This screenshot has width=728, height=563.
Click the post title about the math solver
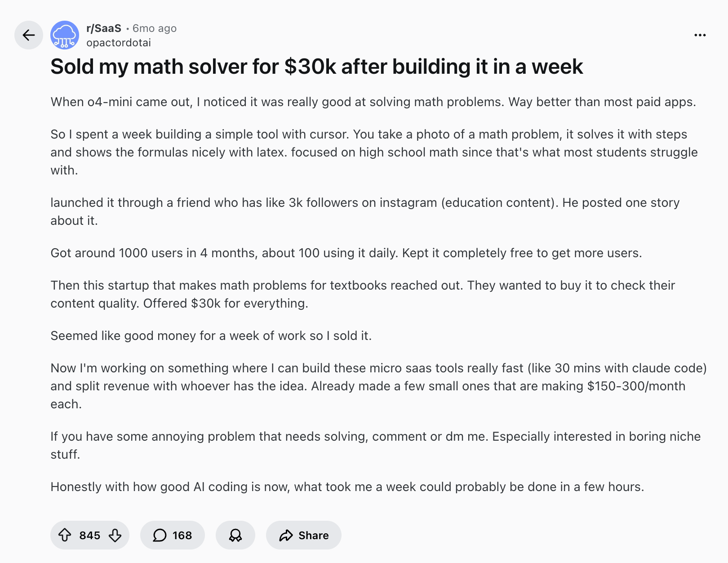tap(317, 67)
